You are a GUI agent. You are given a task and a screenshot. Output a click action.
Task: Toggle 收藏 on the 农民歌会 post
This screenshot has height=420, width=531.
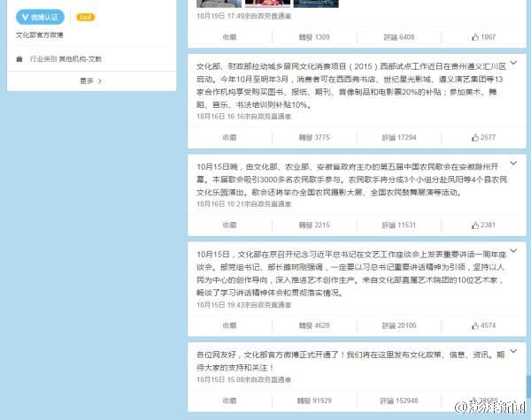[x=229, y=225]
